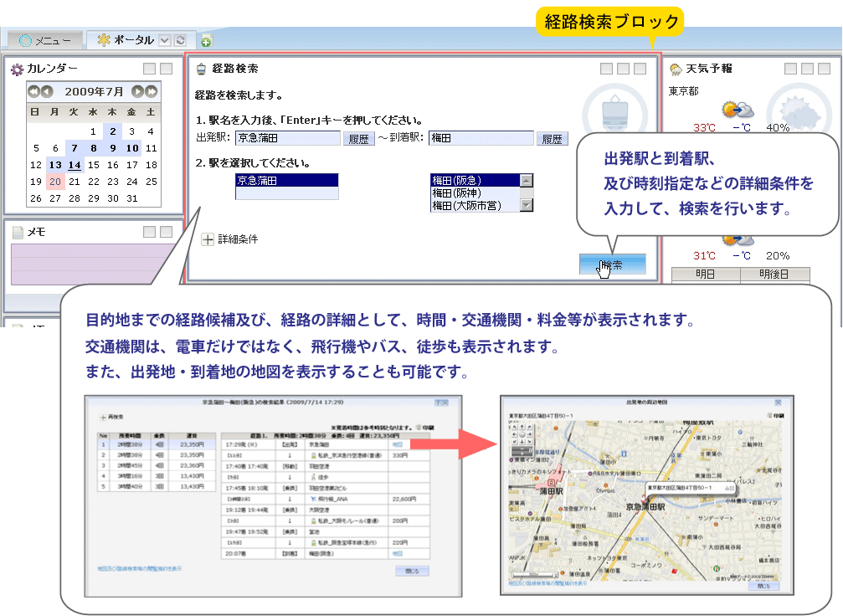This screenshot has height=616, width=843.
Task: Click 閉じる button in map window
Action: [x=764, y=586]
